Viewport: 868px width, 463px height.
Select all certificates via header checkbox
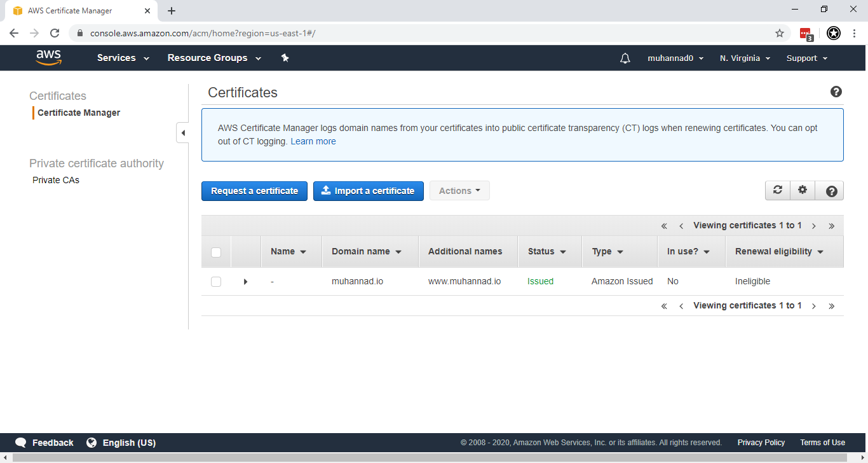click(215, 251)
